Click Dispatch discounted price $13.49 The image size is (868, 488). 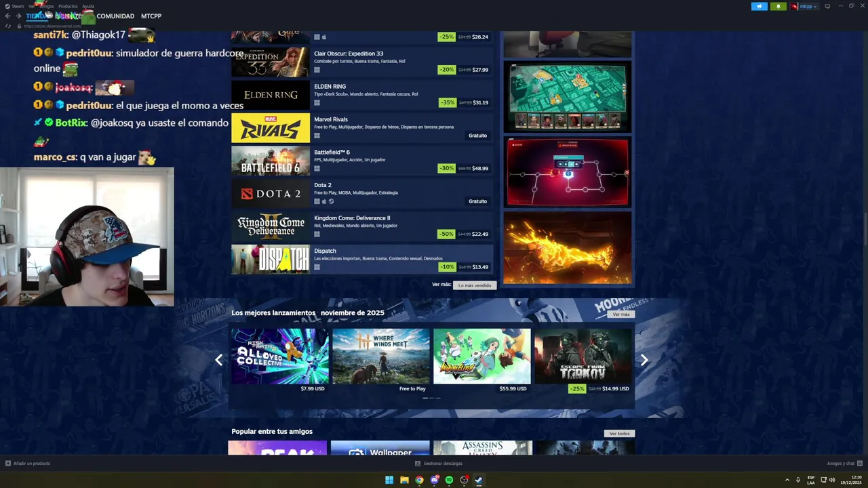(x=480, y=267)
